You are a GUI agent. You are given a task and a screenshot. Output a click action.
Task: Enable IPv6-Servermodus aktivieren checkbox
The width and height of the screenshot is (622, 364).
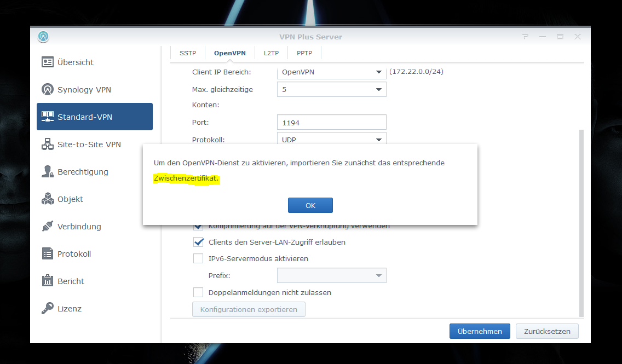tap(198, 258)
